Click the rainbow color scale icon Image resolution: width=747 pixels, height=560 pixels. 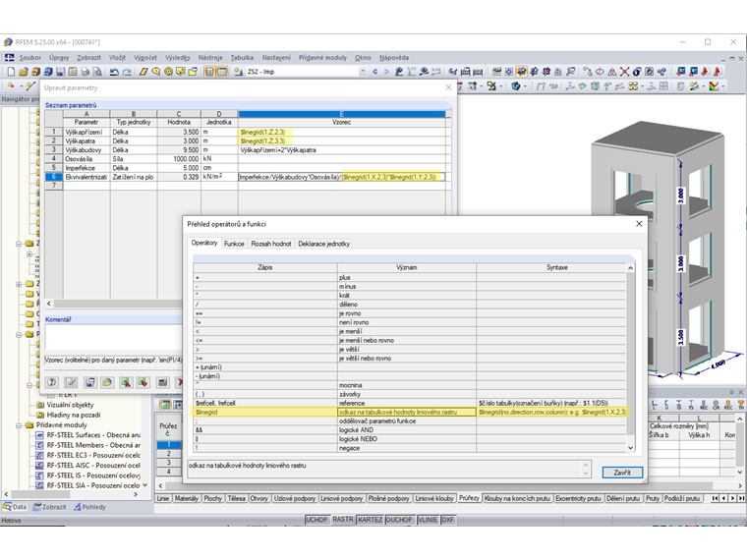click(714, 86)
